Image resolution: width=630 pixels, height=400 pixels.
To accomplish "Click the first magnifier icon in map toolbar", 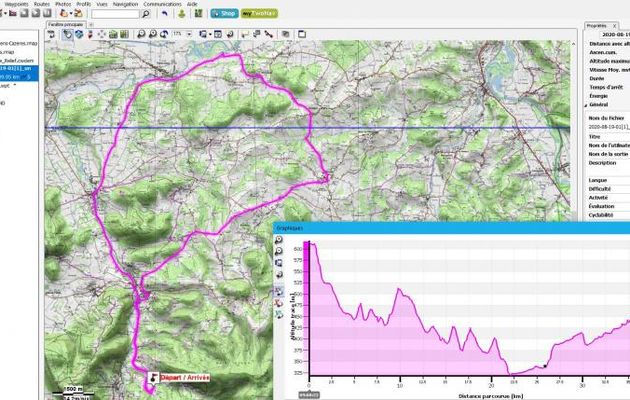I will pyautogui.click(x=140, y=34).
